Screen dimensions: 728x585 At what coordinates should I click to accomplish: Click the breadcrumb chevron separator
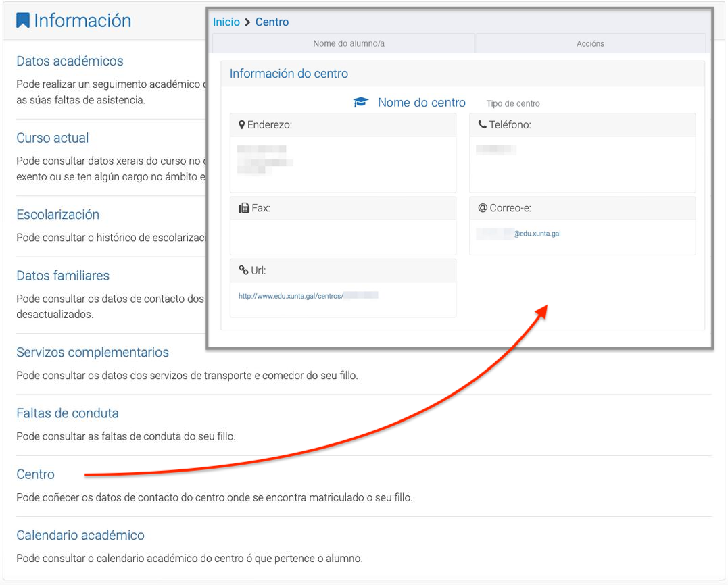click(247, 22)
